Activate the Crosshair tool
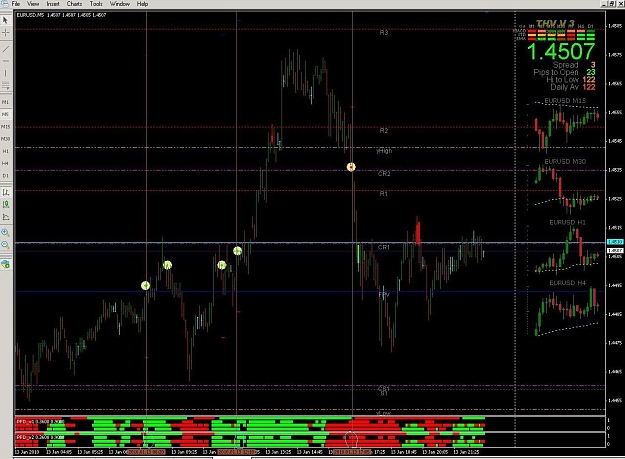 coord(6,33)
